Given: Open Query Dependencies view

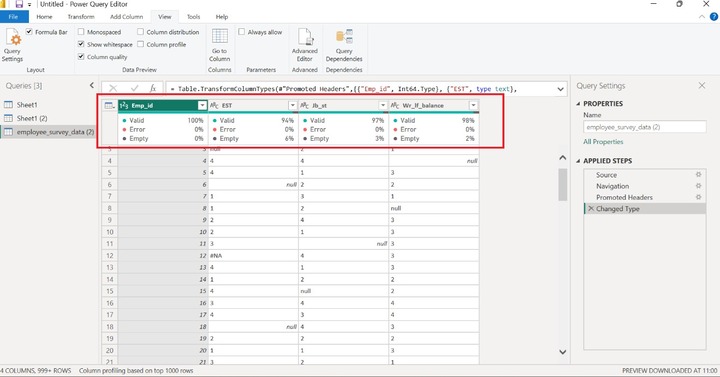Looking at the screenshot, I should click(344, 45).
